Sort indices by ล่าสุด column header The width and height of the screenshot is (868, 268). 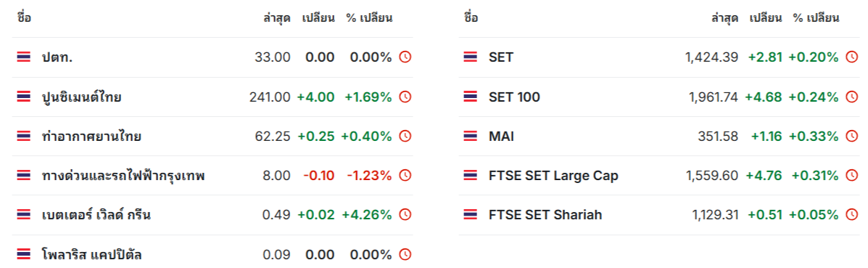[x=724, y=17]
